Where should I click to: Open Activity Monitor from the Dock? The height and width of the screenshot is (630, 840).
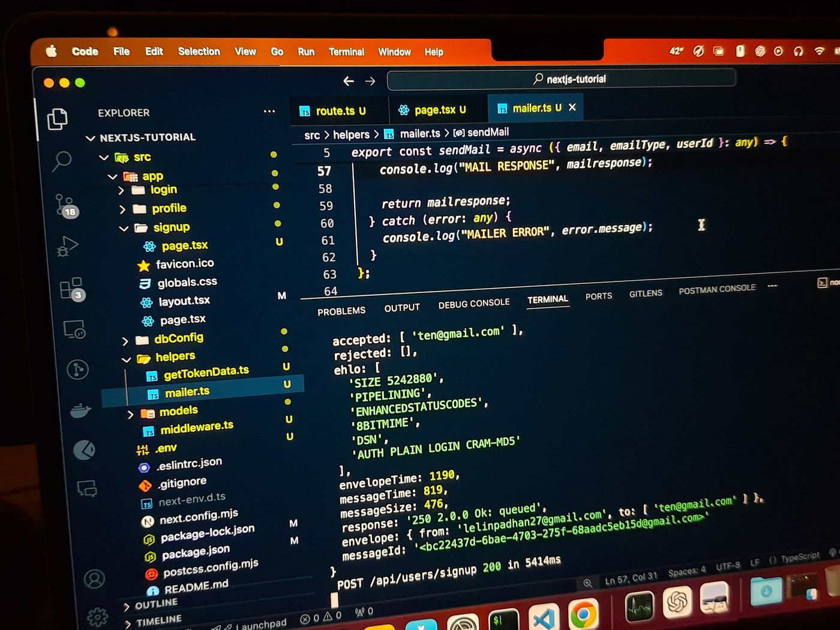point(639,606)
